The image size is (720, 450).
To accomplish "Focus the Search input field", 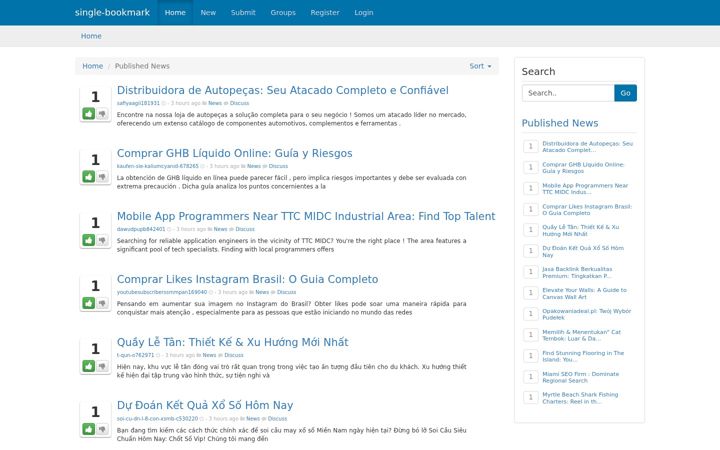I will coord(568,93).
